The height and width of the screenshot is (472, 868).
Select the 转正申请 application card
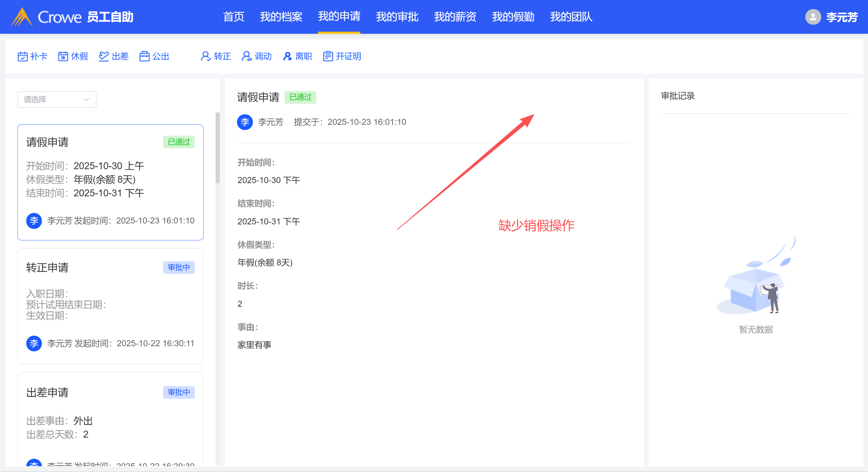click(110, 306)
